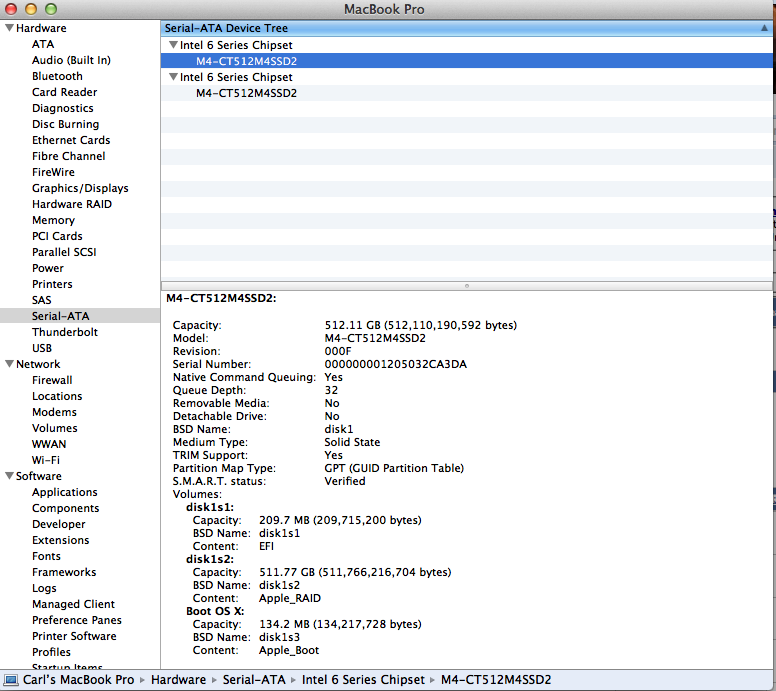Screen dimensions: 776x691
Task: Open Extensions under Software
Action: click(60, 540)
